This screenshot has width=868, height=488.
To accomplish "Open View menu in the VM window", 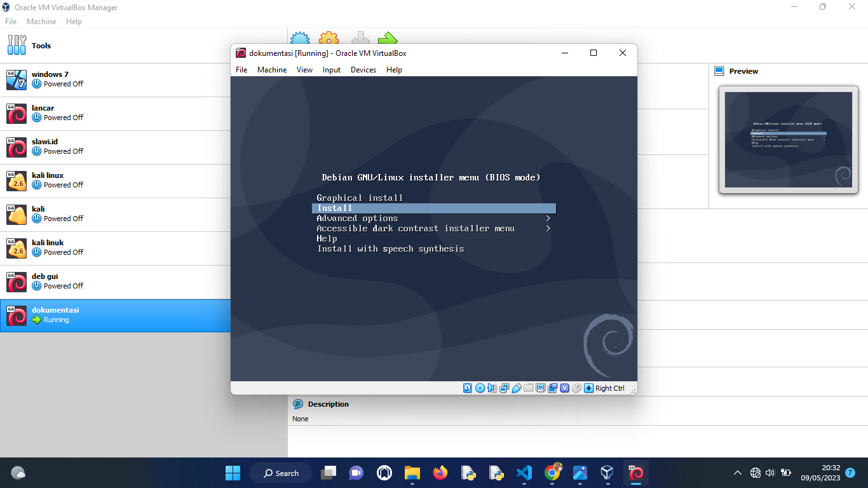I will [305, 70].
